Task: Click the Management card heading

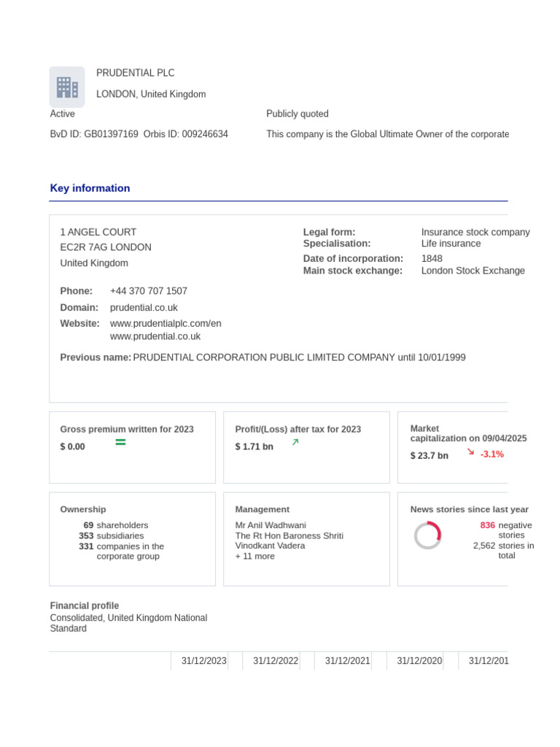Action: 262,509
